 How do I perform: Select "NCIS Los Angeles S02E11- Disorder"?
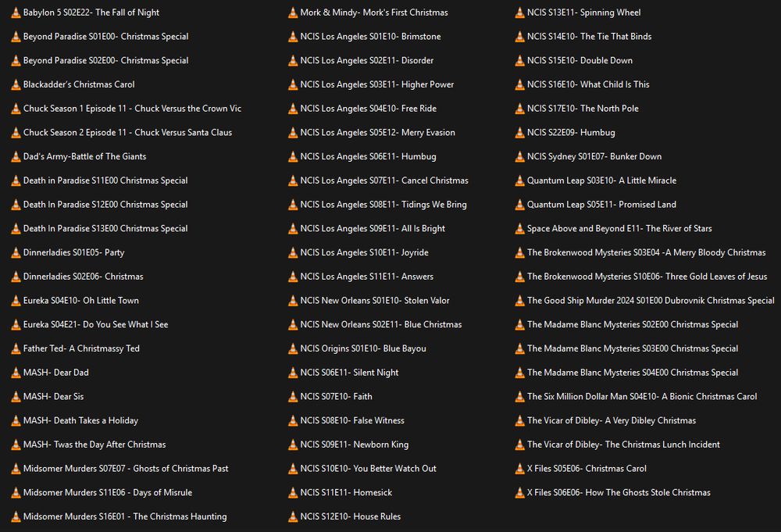pos(366,60)
